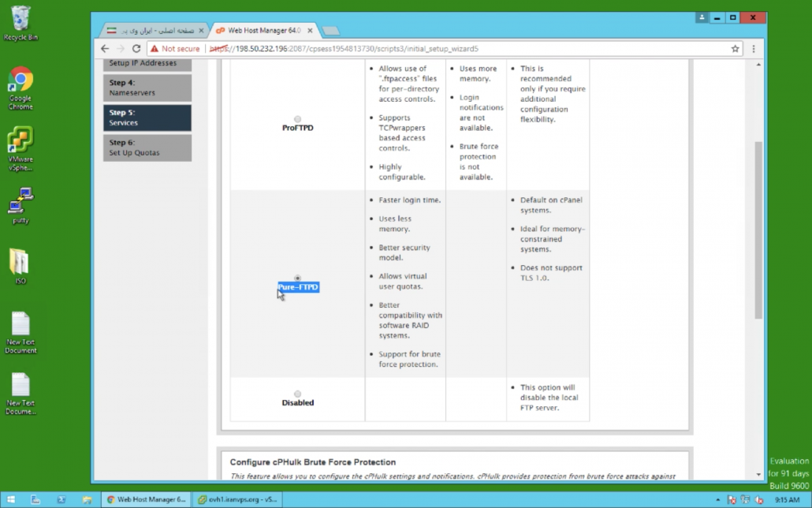Open Step 6: Set Up Quotas
Viewport: 812px width, 508px height.
(147, 148)
